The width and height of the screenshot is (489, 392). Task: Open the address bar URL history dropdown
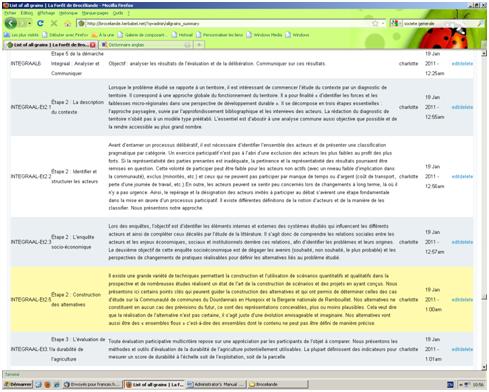[x=383, y=23]
